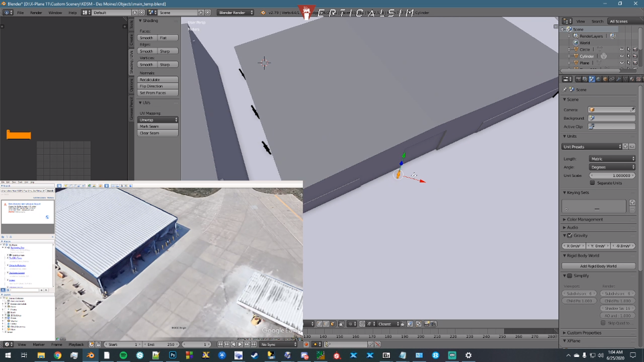Expand the Audio panel
The image size is (644, 362).
572,228
